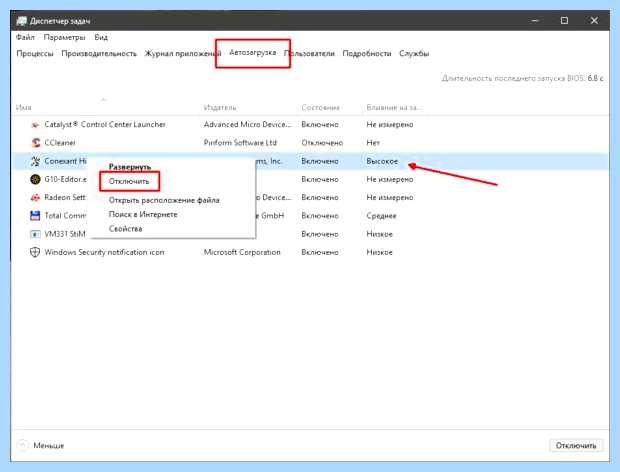Viewport: 620px width, 472px height.
Task: Click Advanced Micro Device publisher in Catalyst row
Action: coord(248,125)
